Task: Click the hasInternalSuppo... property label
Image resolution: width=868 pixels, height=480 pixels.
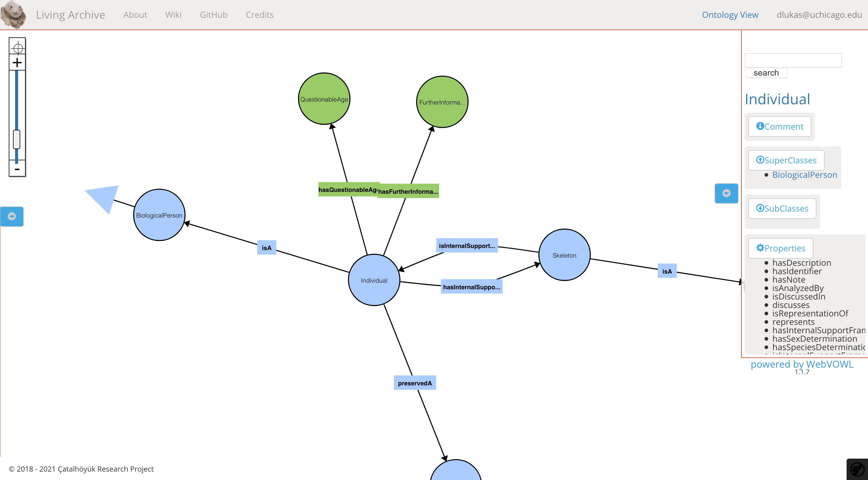Action: coord(471,287)
